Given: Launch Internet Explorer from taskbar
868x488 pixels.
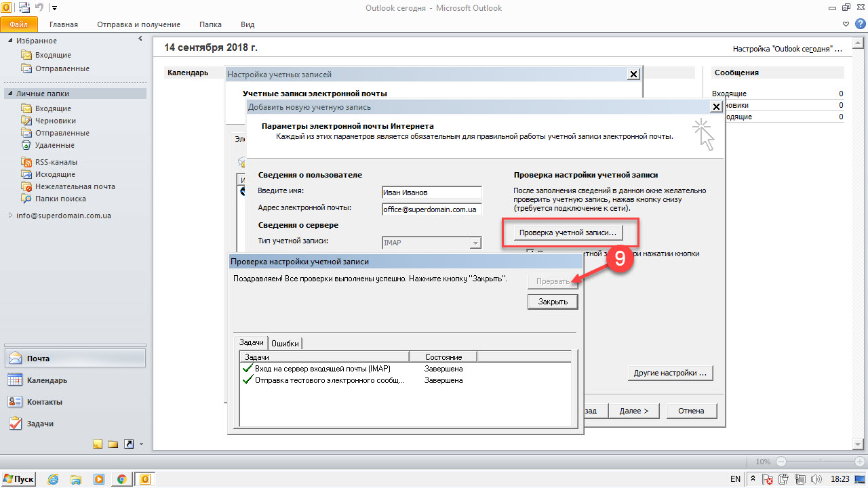Looking at the screenshot, I should pyautogui.click(x=54, y=479).
